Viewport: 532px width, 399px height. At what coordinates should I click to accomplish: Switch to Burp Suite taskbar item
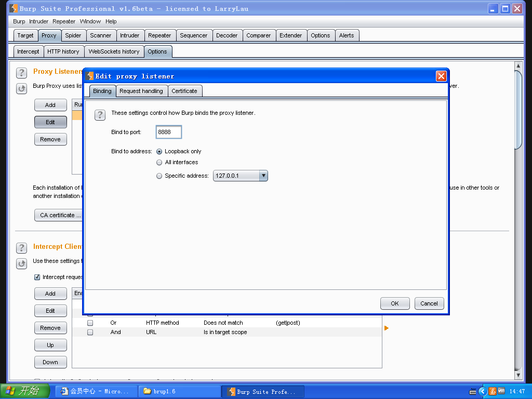pyautogui.click(x=262, y=392)
